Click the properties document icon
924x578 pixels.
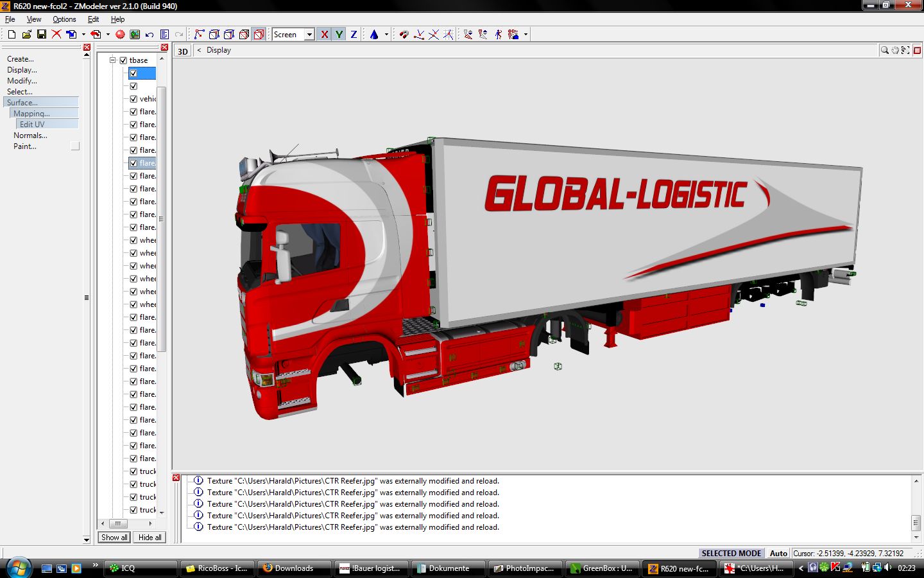click(x=164, y=34)
